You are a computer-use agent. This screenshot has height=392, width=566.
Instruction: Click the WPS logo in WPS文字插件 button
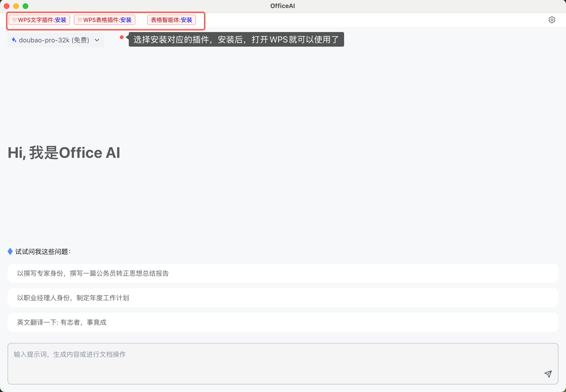(15, 20)
